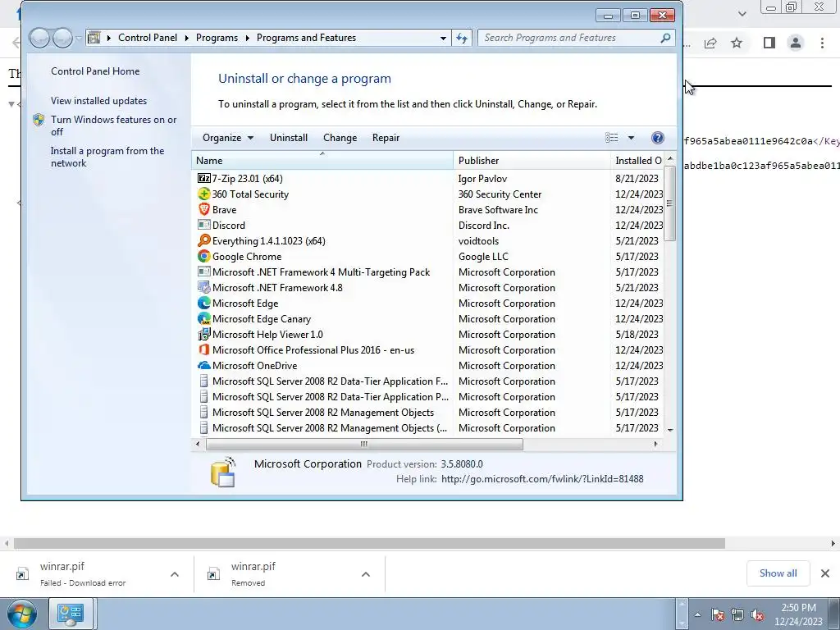
Task: Open the Microsoft help link URL
Action: pyautogui.click(x=542, y=479)
